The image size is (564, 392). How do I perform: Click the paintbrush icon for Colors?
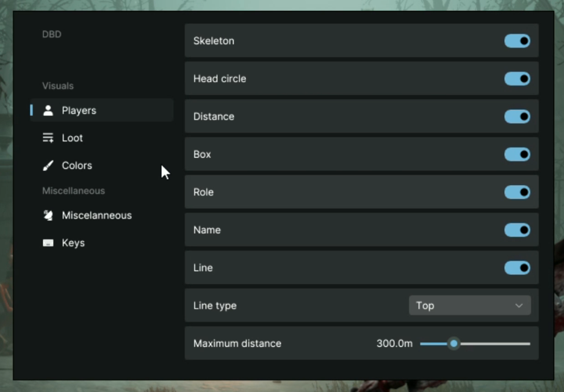pyautogui.click(x=48, y=165)
